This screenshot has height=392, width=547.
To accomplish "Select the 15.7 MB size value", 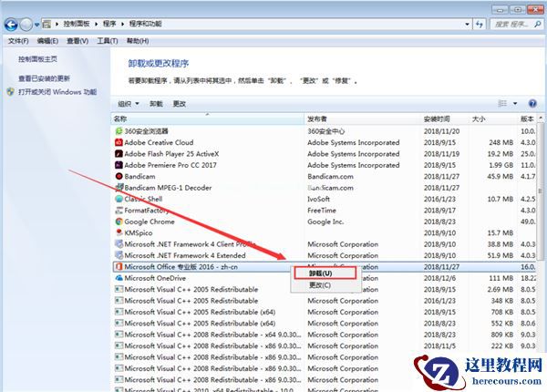I will (501, 232).
